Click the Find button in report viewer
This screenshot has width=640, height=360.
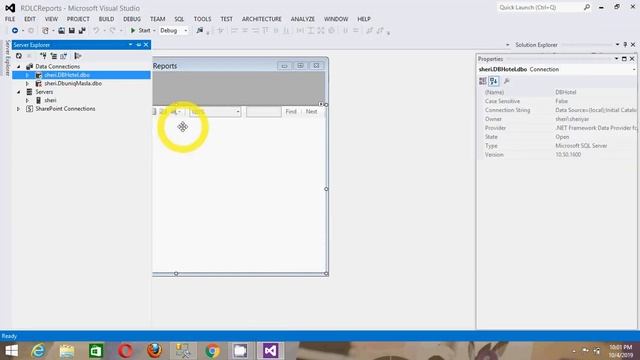click(291, 111)
